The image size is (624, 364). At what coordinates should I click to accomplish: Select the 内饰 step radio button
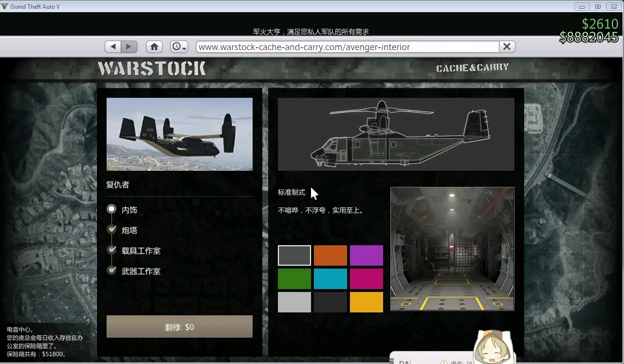112,209
